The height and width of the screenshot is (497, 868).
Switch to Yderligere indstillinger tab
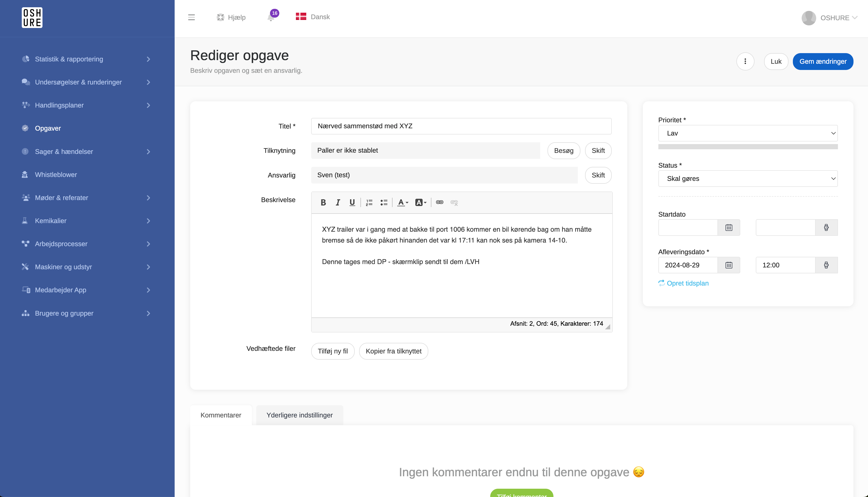point(299,415)
